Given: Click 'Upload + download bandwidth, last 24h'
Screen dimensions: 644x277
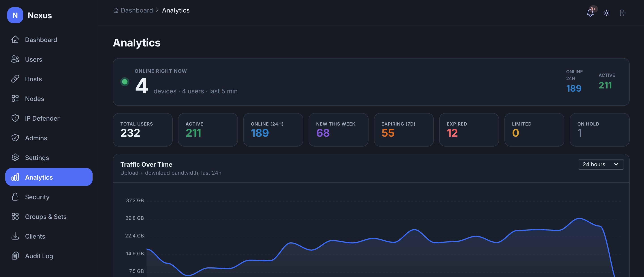Looking at the screenshot, I should (171, 173).
